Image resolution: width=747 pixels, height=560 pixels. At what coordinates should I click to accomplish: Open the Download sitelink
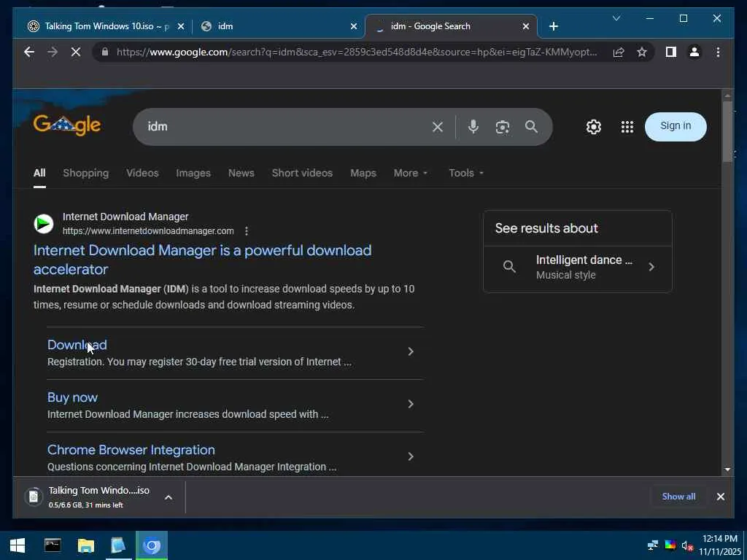click(x=77, y=345)
